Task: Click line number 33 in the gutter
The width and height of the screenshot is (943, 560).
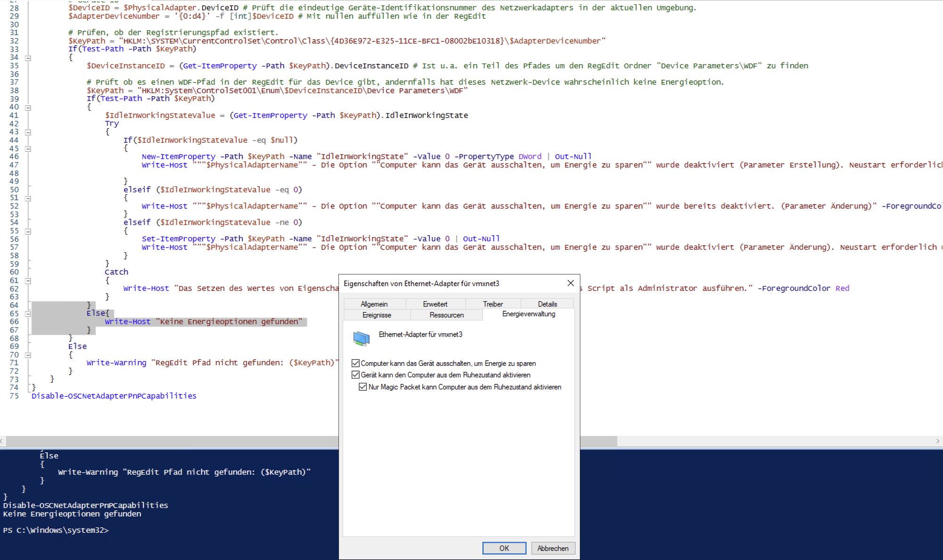Action: tap(14, 49)
